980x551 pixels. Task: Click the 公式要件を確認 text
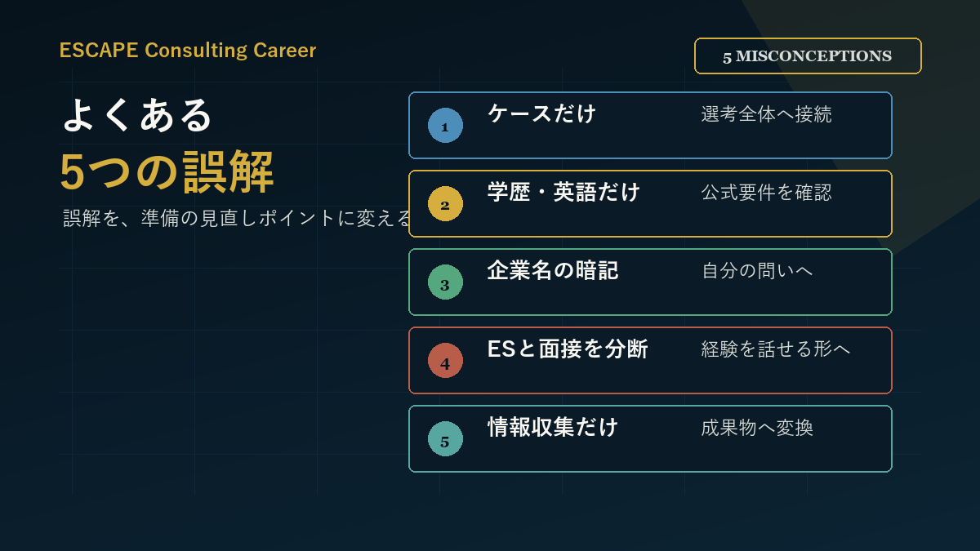(x=766, y=193)
